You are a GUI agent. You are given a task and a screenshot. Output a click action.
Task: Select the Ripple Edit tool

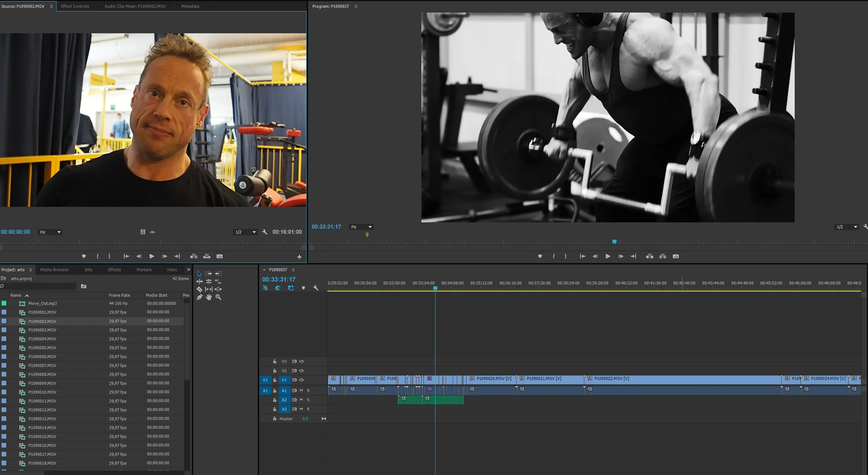[x=199, y=282]
